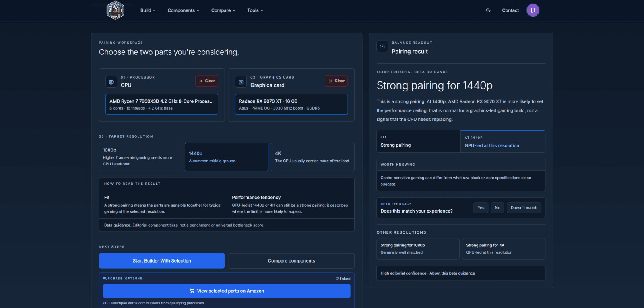Expand the Components menu dropdown
The width and height of the screenshot is (644, 308).
183,10
